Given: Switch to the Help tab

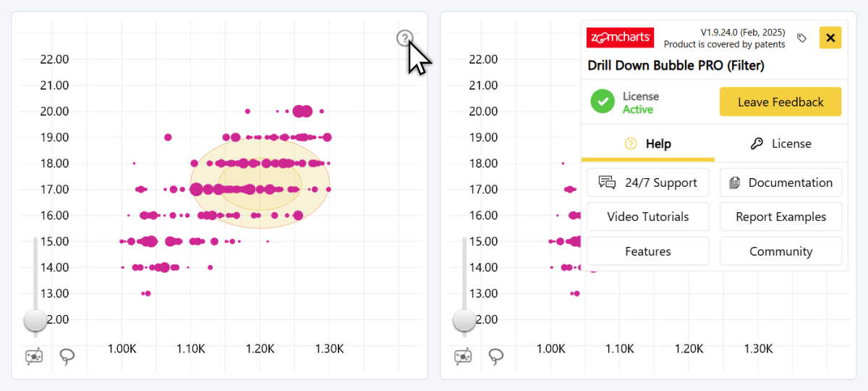Looking at the screenshot, I should click(x=648, y=143).
